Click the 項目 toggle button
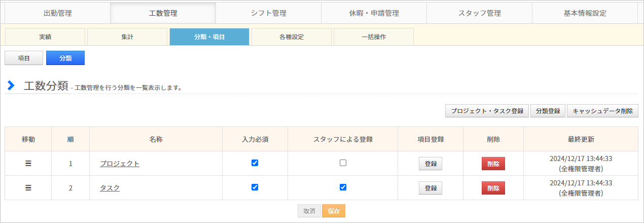Image resolution: width=644 pixels, height=223 pixels. pyautogui.click(x=24, y=58)
